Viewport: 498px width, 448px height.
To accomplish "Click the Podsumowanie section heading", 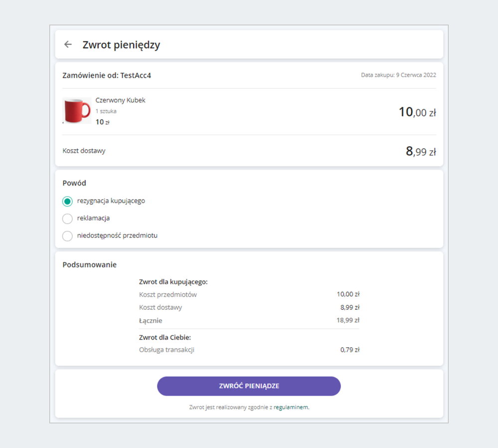I will click(89, 264).
